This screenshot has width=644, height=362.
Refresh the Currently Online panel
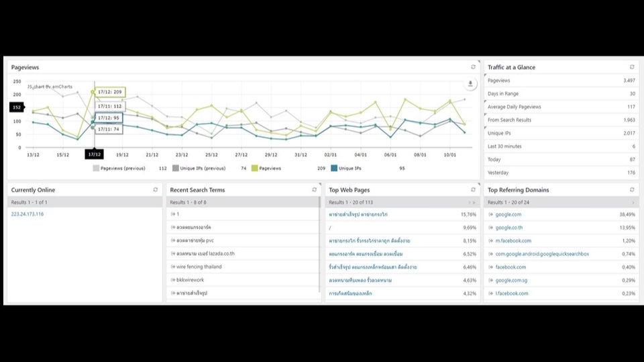pos(155,189)
